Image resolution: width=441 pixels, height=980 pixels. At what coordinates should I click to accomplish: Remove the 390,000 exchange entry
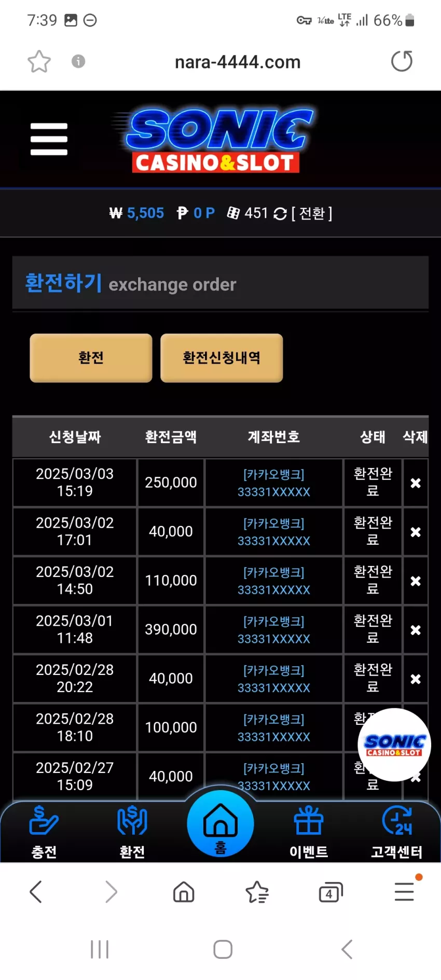pyautogui.click(x=416, y=630)
